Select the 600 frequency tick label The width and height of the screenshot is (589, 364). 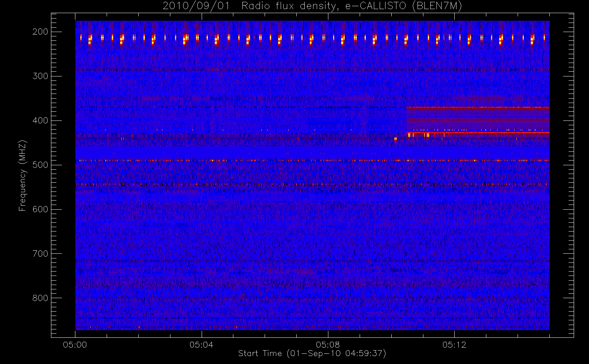click(x=40, y=209)
